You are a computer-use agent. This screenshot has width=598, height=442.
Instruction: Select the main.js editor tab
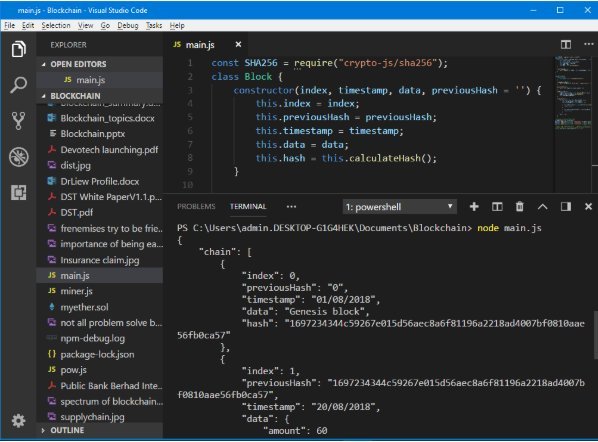[x=205, y=45]
